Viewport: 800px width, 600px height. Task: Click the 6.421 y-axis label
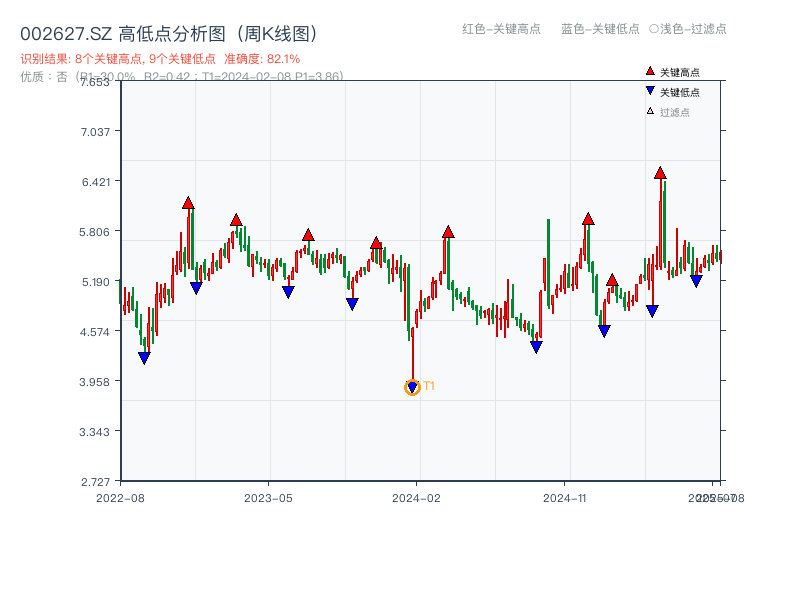click(95, 182)
